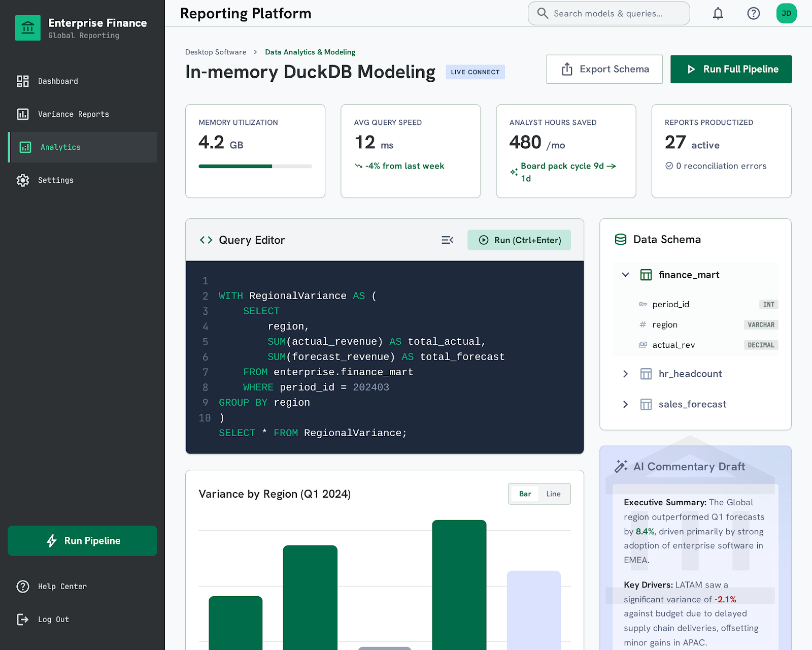This screenshot has height=650, width=812.
Task: Click the Data Schema database icon
Action: tap(621, 239)
